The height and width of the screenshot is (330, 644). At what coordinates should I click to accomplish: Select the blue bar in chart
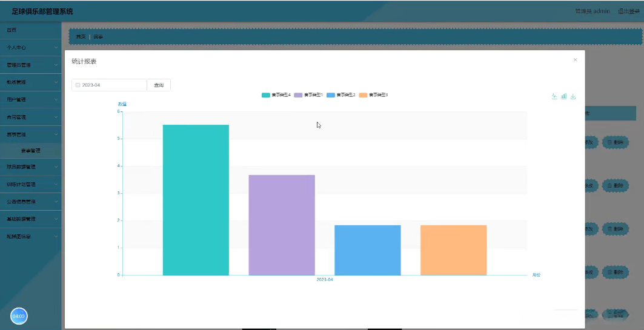(x=368, y=250)
